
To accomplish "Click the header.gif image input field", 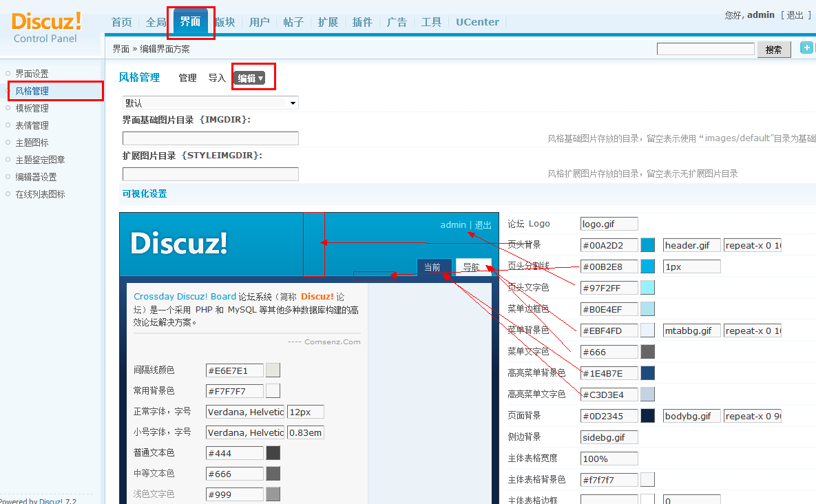I will [x=691, y=245].
